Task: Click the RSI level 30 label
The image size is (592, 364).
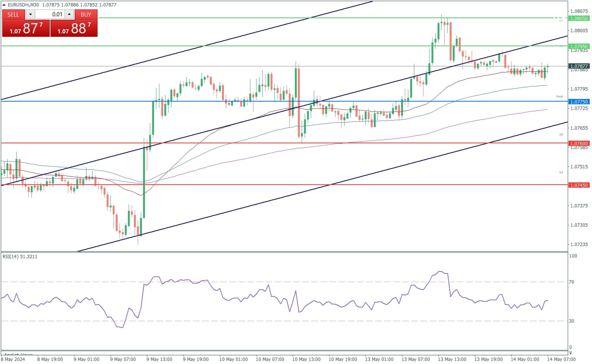Action: click(x=572, y=321)
